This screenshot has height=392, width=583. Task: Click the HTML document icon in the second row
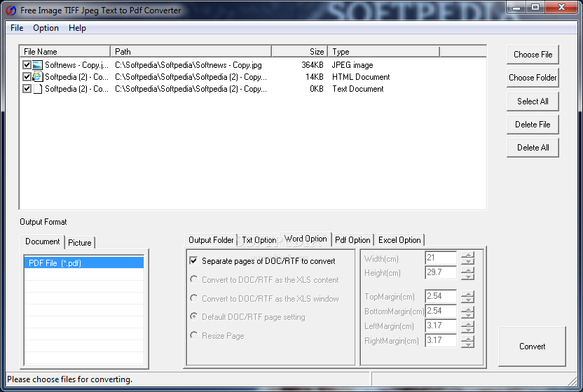click(x=37, y=77)
